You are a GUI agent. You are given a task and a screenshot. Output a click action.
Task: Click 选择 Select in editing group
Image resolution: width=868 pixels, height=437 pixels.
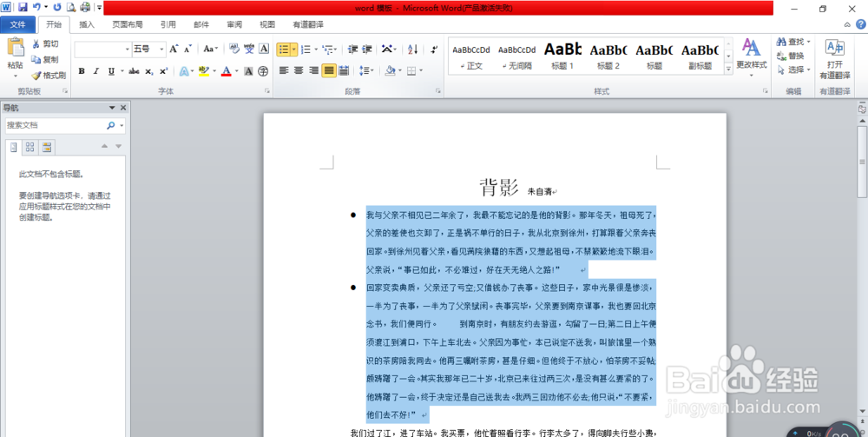tap(793, 70)
